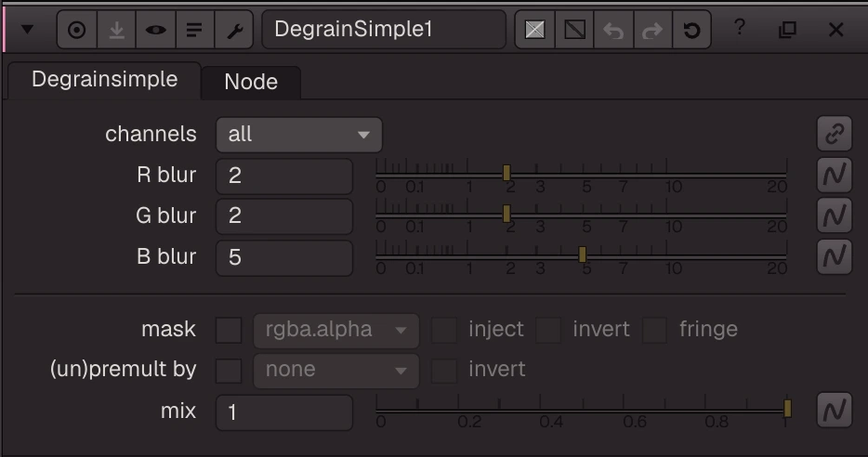Tick the inject checkbox
The width and height of the screenshot is (868, 457).
(444, 331)
